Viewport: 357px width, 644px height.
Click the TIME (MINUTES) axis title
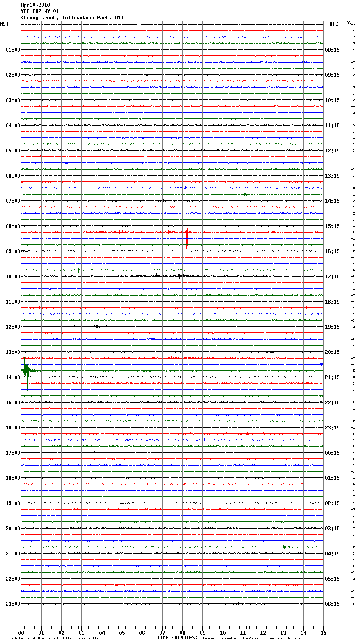point(177,638)
